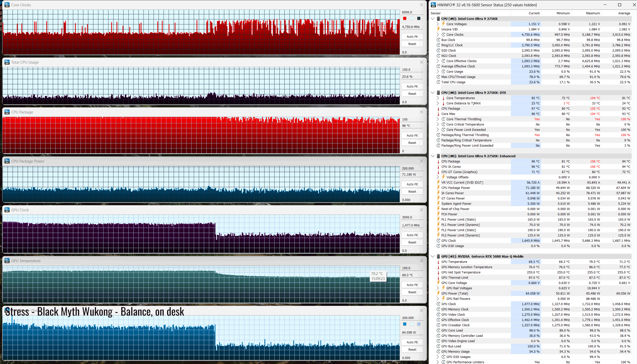637x364 pixels.
Task: Click the chip icon of CPU Enhanced section
Action: pyautogui.click(x=438, y=156)
